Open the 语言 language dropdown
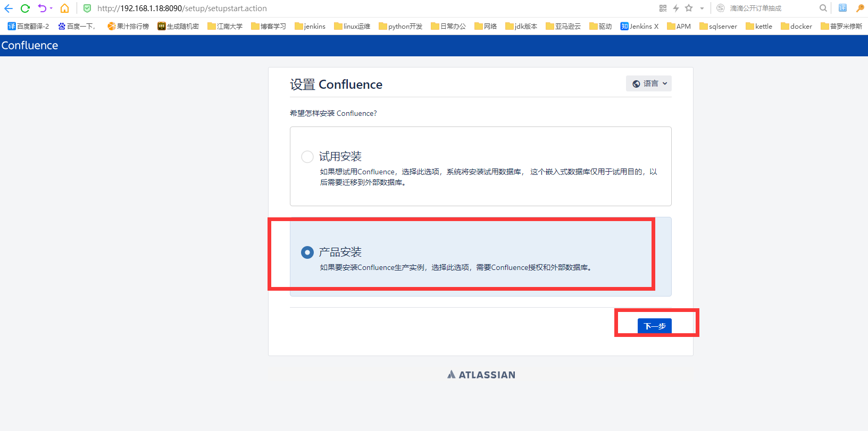 (x=649, y=83)
